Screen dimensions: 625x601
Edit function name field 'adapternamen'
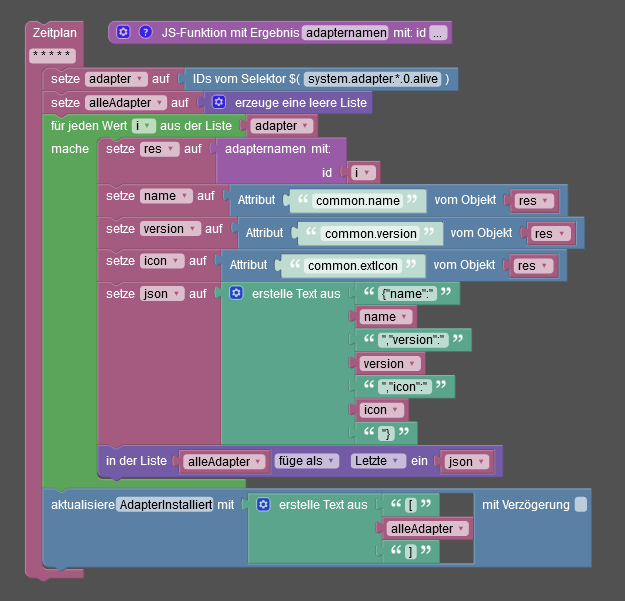(345, 33)
